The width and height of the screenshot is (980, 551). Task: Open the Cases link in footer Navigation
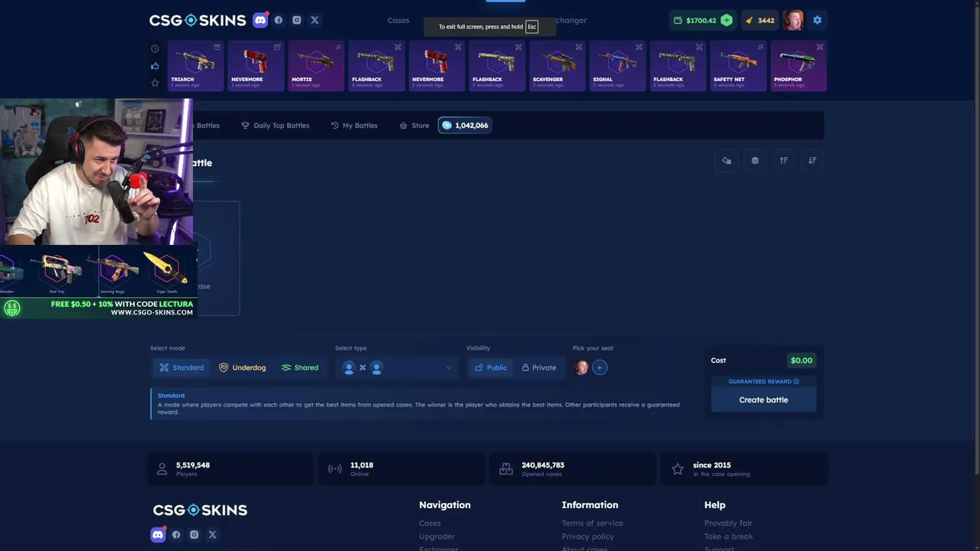430,523
